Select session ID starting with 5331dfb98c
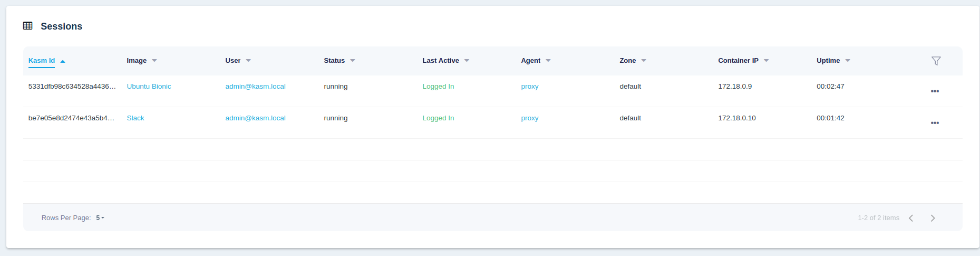Viewport: 980px width, 256px height. pos(72,87)
